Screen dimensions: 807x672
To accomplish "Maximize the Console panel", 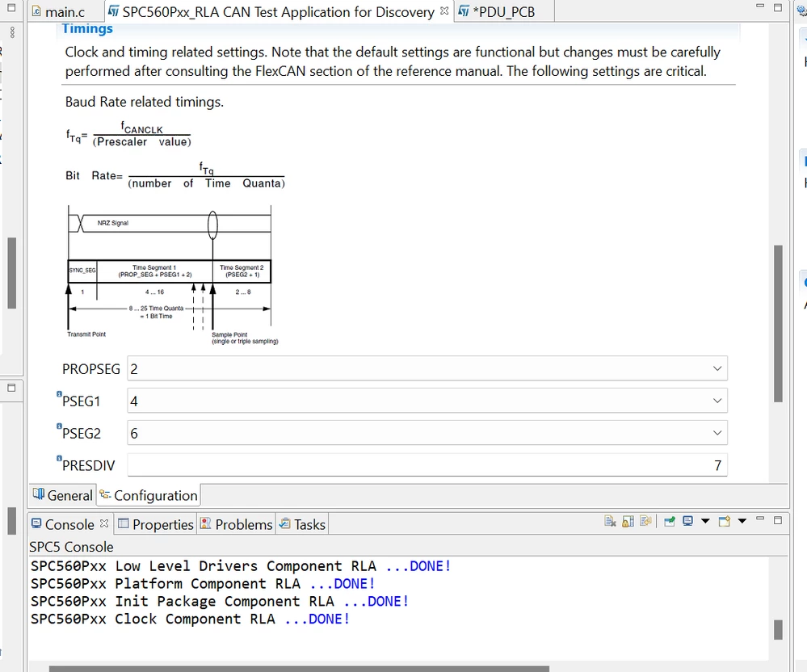I will pos(778,521).
